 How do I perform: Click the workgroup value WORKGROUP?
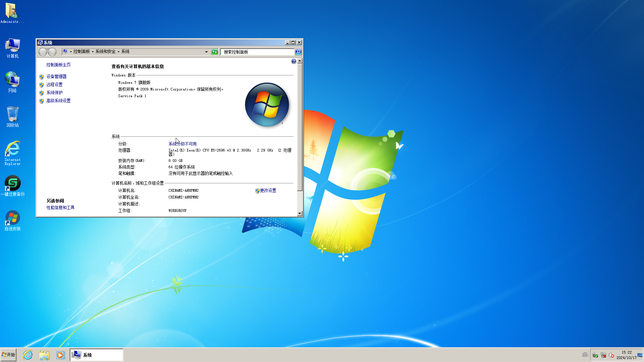[177, 210]
